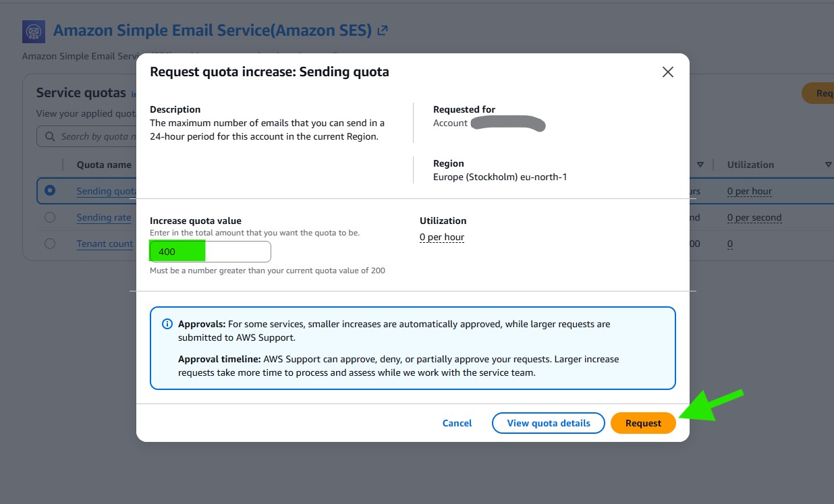Select the Tenant count radio button
The height and width of the screenshot is (504, 834).
[x=50, y=244]
